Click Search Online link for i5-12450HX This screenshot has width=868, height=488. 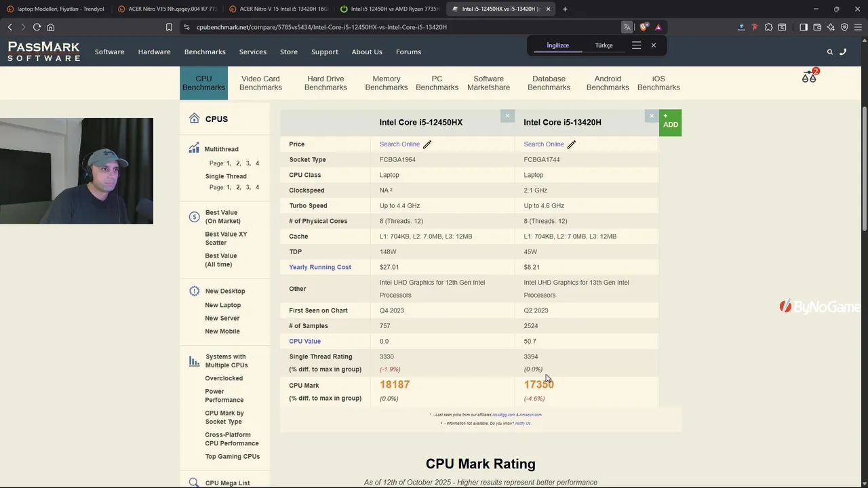click(x=399, y=144)
